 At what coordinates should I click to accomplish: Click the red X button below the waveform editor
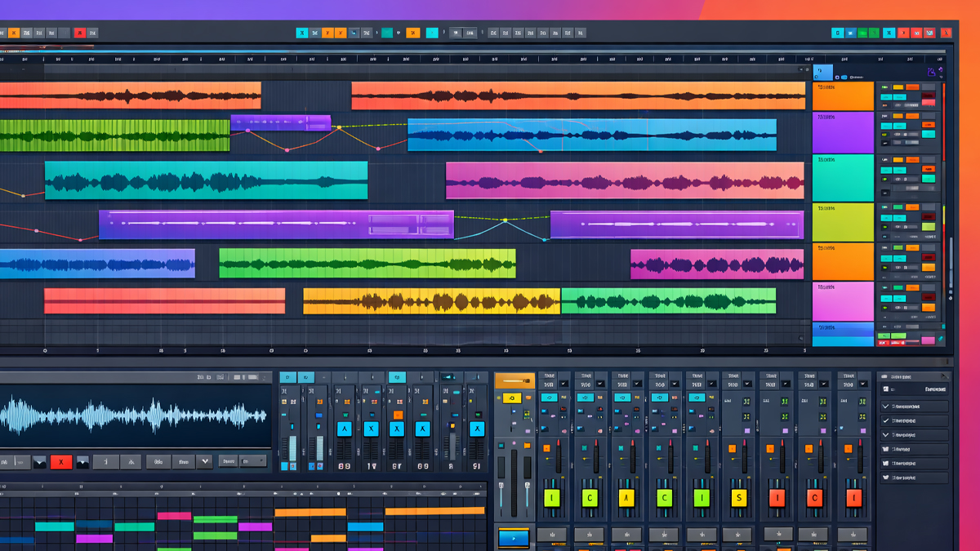[x=61, y=462]
